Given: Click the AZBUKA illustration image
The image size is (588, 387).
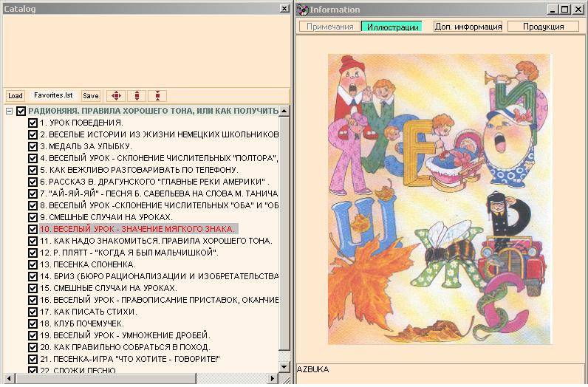Looking at the screenshot, I should 439,199.
